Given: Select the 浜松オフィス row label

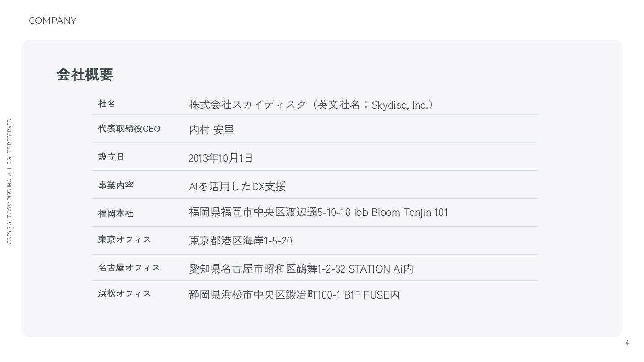Looking at the screenshot, I should 124,294.
